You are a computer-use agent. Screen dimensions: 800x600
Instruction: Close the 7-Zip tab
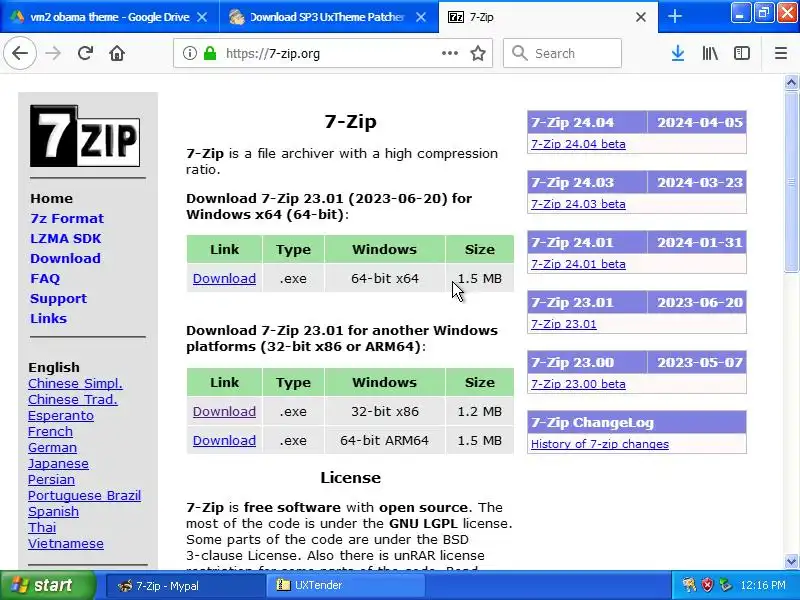pos(641,17)
